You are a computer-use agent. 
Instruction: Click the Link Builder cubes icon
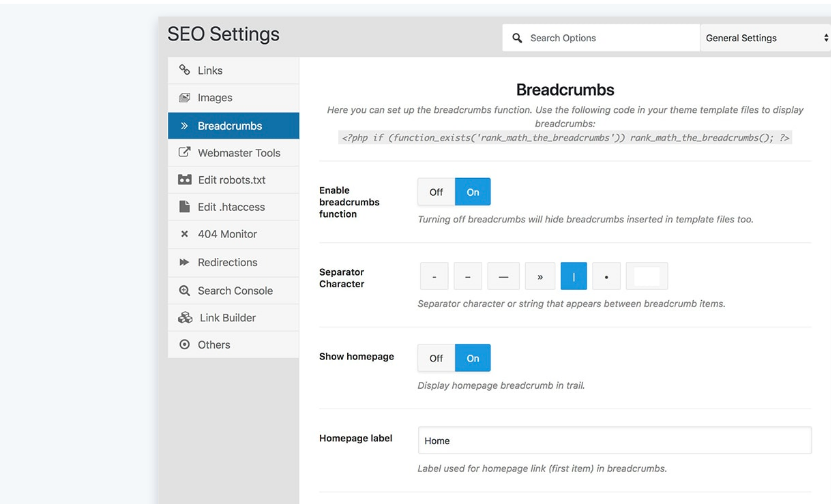point(185,317)
